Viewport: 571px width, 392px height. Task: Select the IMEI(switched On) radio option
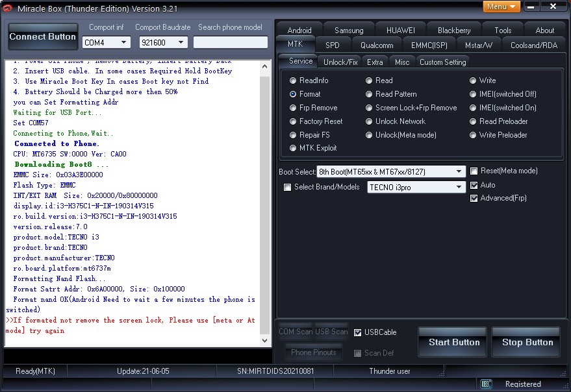[x=503, y=108]
